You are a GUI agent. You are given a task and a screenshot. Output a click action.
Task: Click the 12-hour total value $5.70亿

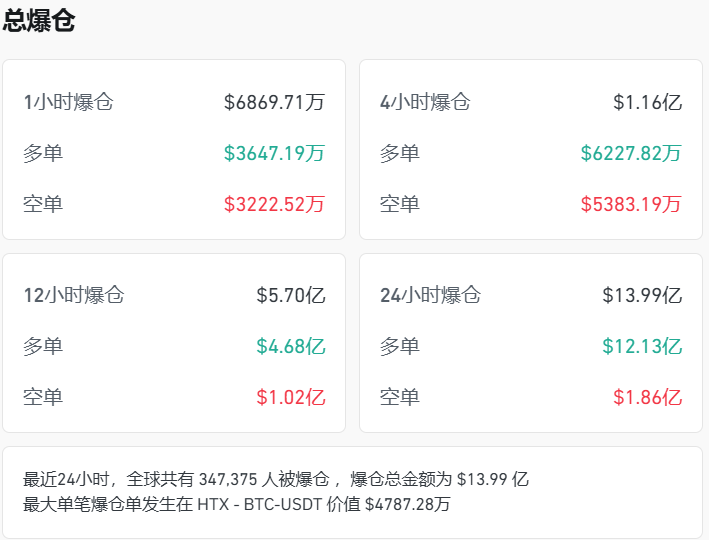point(290,296)
